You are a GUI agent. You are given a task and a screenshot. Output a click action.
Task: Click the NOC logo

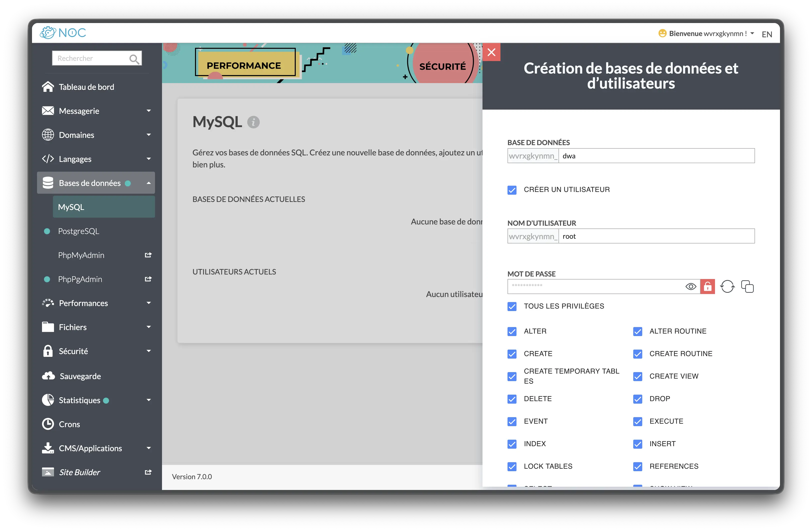pyautogui.click(x=63, y=33)
